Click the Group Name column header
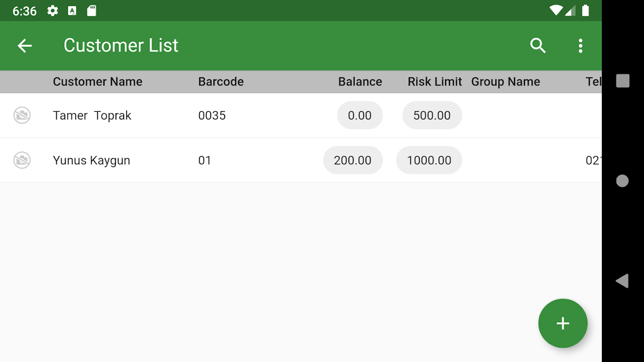The image size is (644, 362). [505, 81]
